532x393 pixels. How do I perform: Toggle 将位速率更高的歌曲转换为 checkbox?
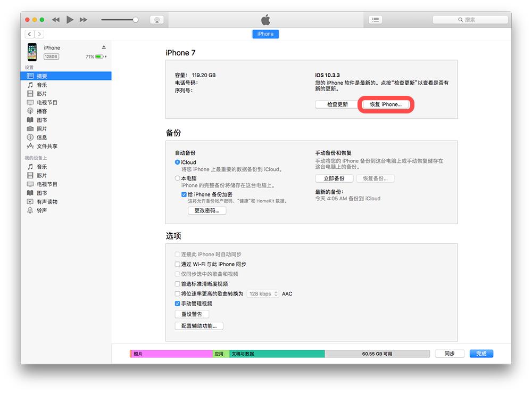click(177, 294)
